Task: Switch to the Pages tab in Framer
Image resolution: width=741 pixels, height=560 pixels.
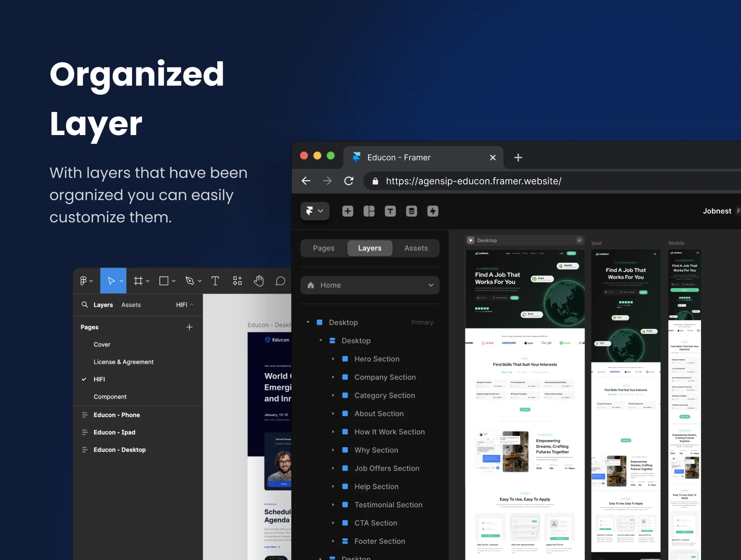Action: (324, 248)
